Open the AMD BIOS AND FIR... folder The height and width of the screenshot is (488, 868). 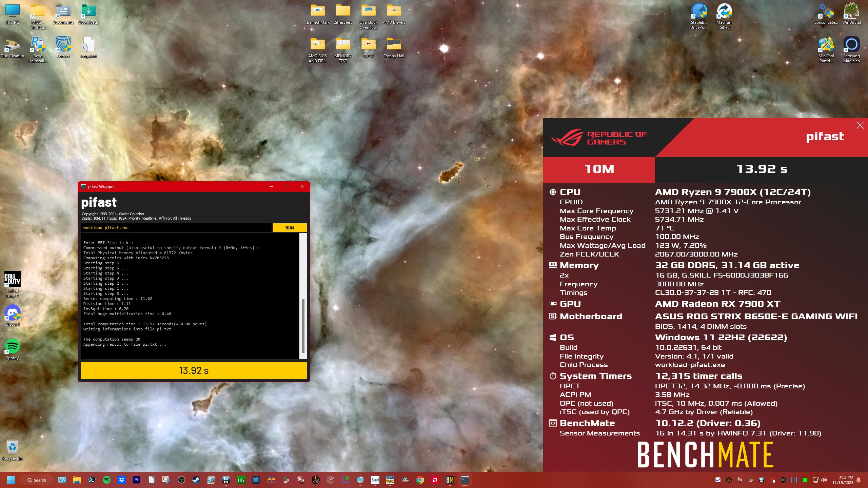pyautogui.click(x=317, y=50)
